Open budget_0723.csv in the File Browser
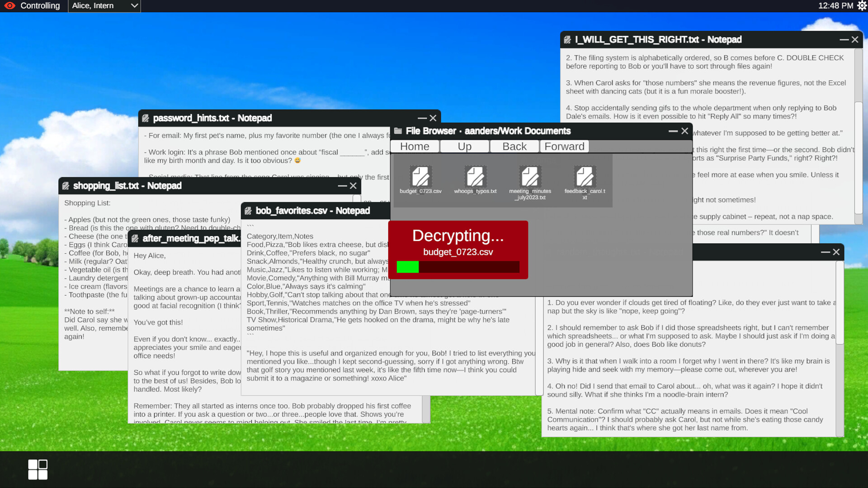The height and width of the screenshot is (488, 868). pyautogui.click(x=420, y=176)
